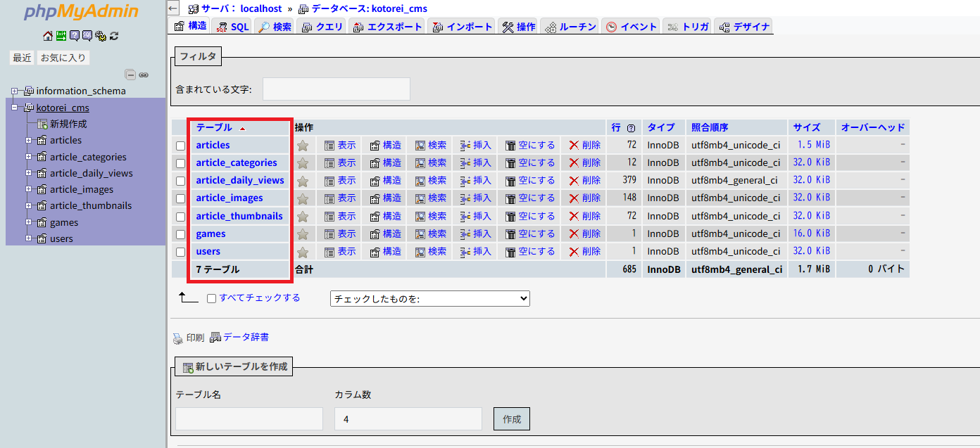Star the articles table as favorite
The width and height of the screenshot is (980, 448).
coord(303,146)
